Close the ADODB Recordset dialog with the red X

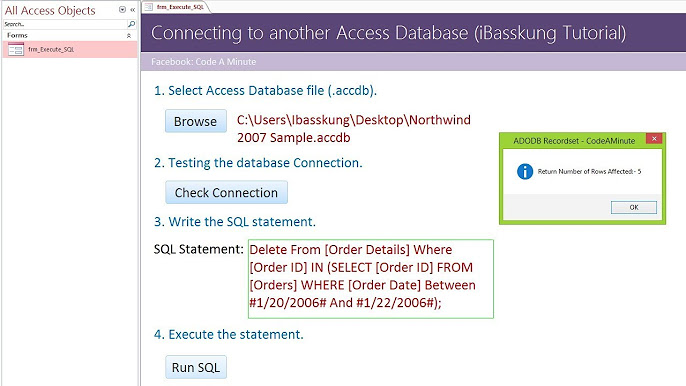(654, 139)
